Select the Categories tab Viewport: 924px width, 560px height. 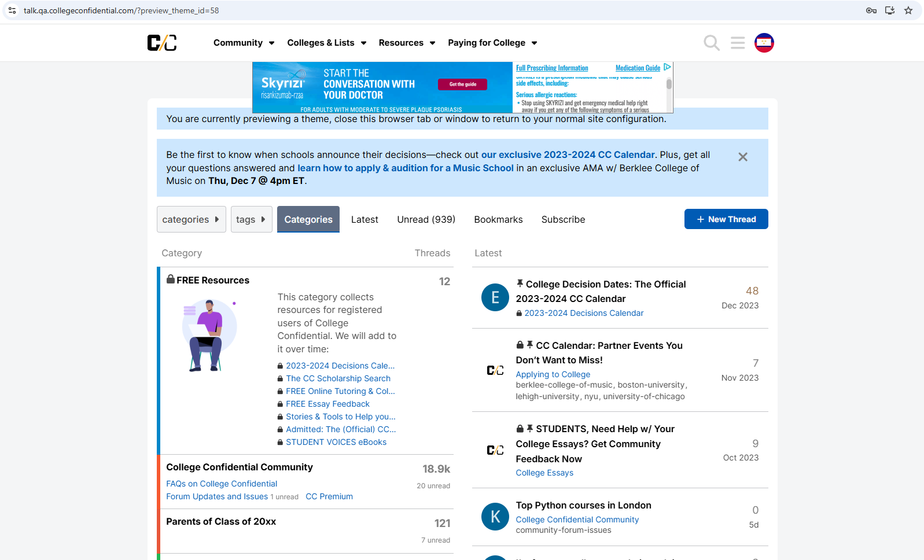pyautogui.click(x=308, y=219)
